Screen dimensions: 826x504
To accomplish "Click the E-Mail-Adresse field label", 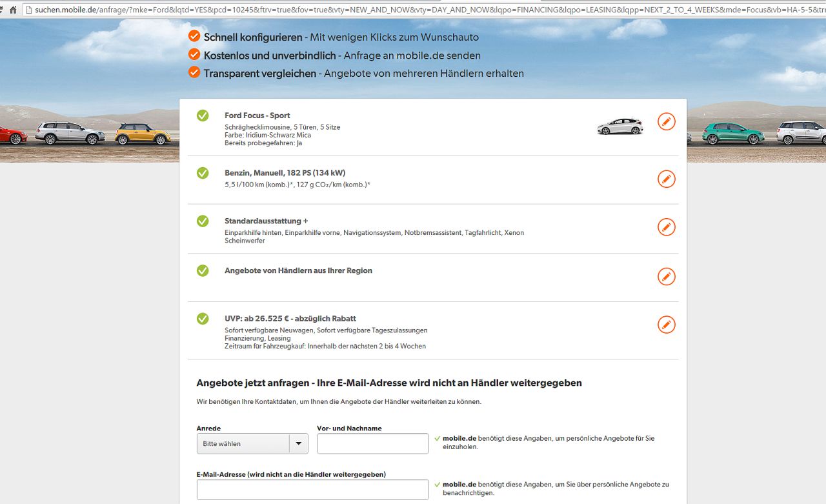I will click(291, 474).
